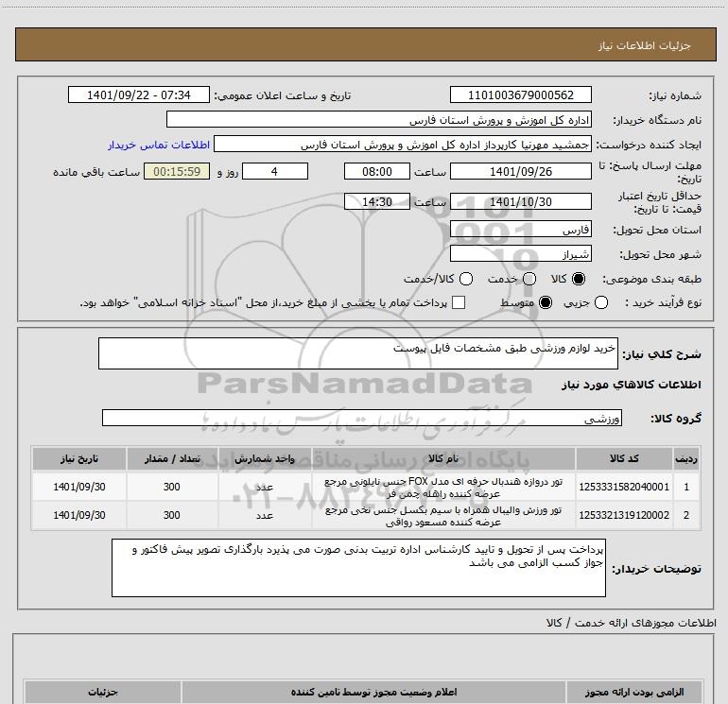Choose the جزیی purchase type radio
728x704 pixels.
pos(601,302)
